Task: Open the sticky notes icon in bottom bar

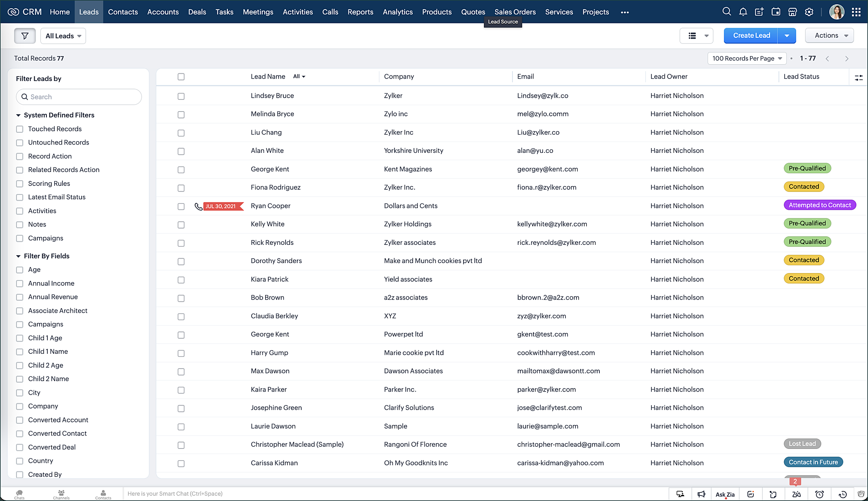Action: click(x=773, y=494)
